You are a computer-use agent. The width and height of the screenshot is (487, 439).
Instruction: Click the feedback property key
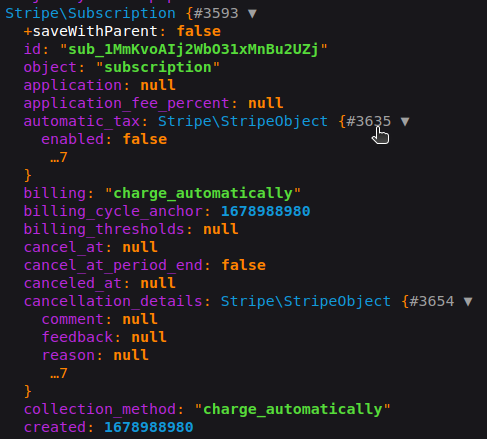pos(77,337)
